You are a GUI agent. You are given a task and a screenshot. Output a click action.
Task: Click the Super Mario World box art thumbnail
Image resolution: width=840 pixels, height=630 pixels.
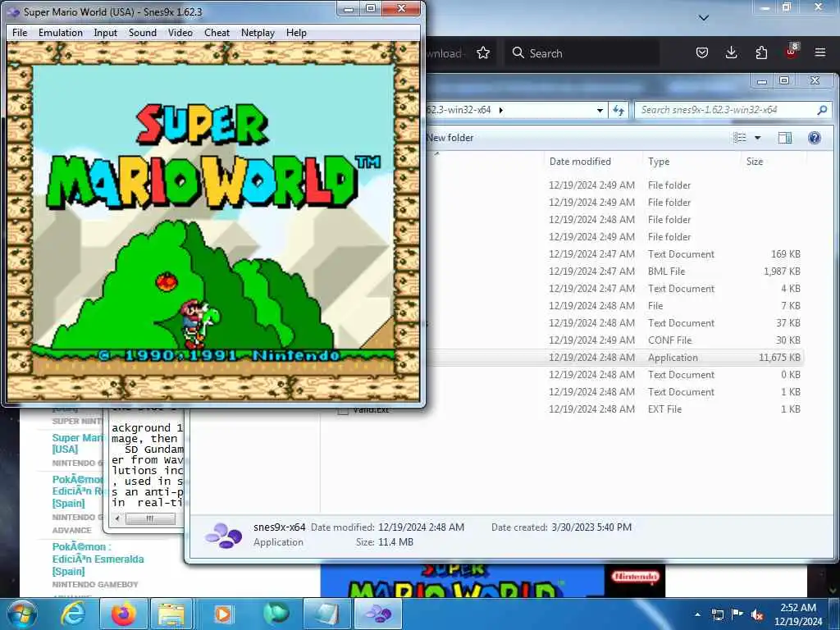[x=492, y=581]
